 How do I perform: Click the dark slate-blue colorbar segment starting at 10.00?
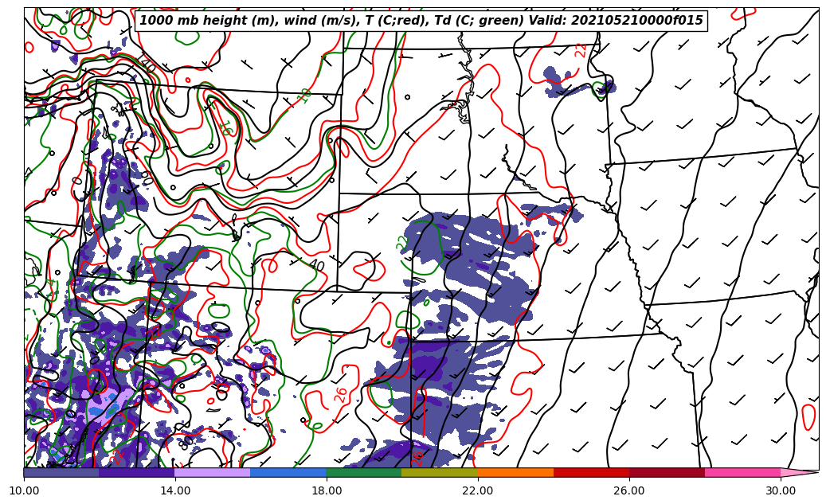tap(61, 472)
